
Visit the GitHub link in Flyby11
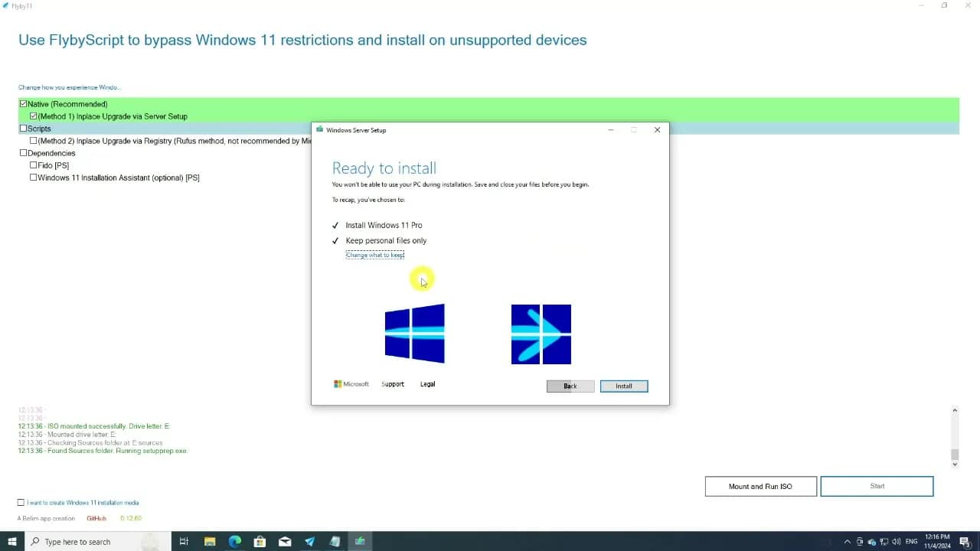96,518
